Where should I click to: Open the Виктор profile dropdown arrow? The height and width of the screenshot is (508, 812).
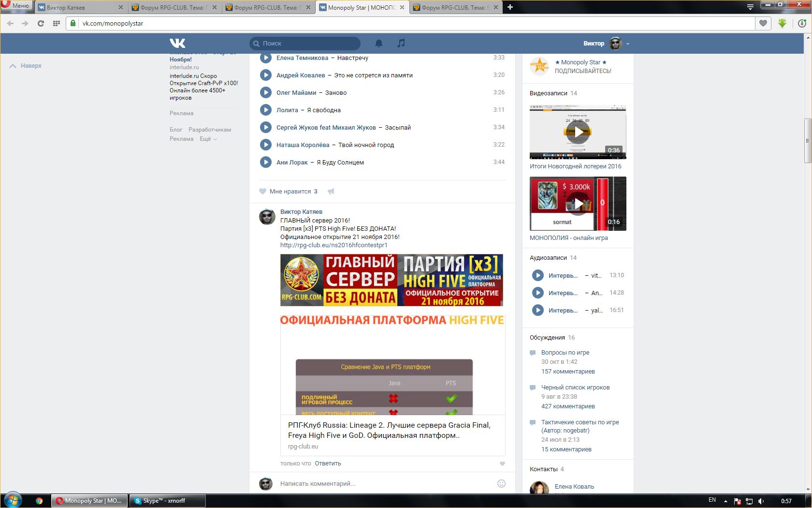(x=628, y=44)
